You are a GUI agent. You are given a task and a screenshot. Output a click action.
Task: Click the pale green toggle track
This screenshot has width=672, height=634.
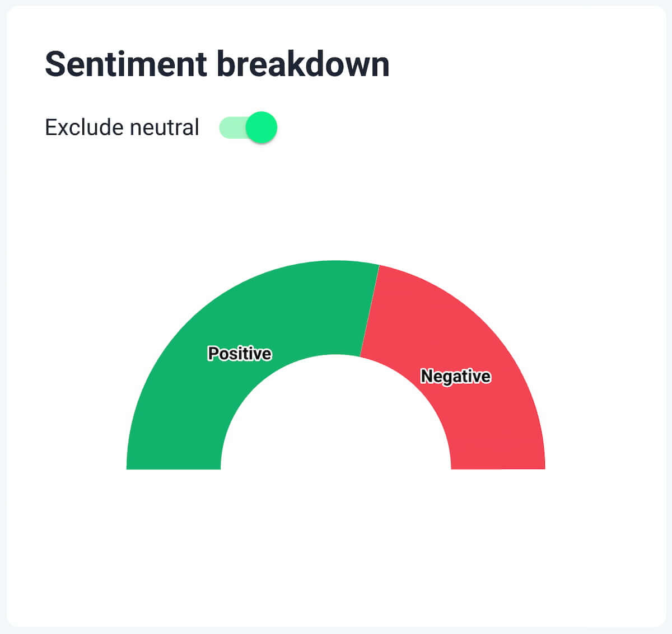(x=231, y=128)
